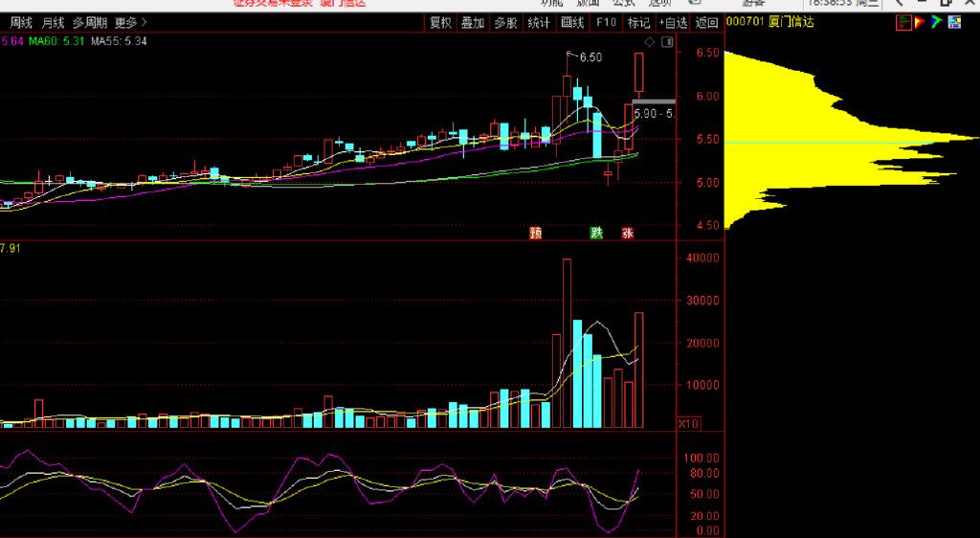
Task: Click the 6.50 high price annotation
Action: (590, 57)
